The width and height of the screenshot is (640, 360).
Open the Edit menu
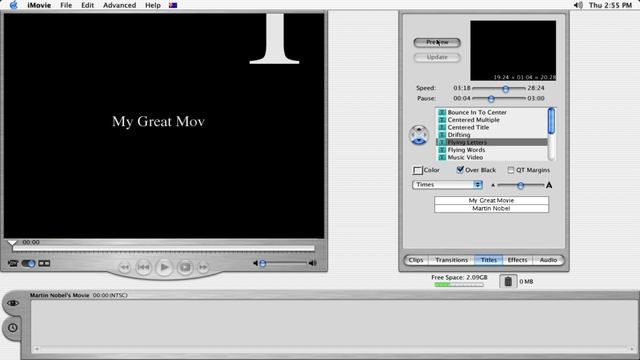(x=87, y=5)
